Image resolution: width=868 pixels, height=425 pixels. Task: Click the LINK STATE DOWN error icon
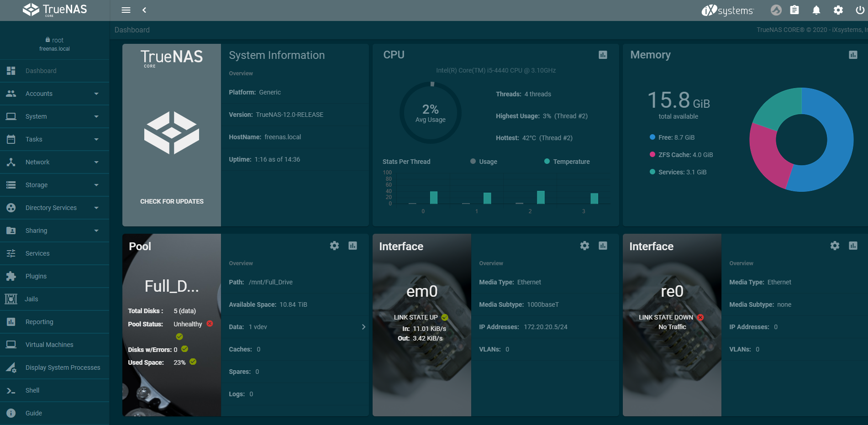coord(700,317)
